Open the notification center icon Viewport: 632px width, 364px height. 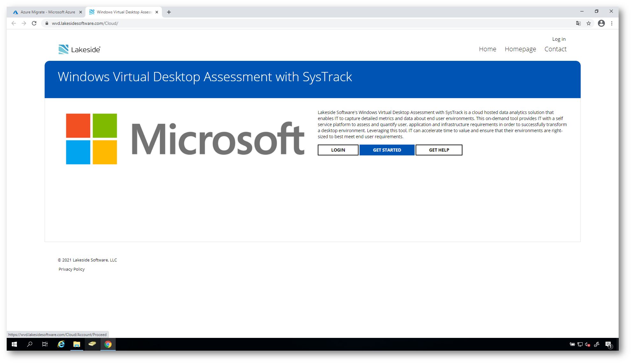click(609, 345)
